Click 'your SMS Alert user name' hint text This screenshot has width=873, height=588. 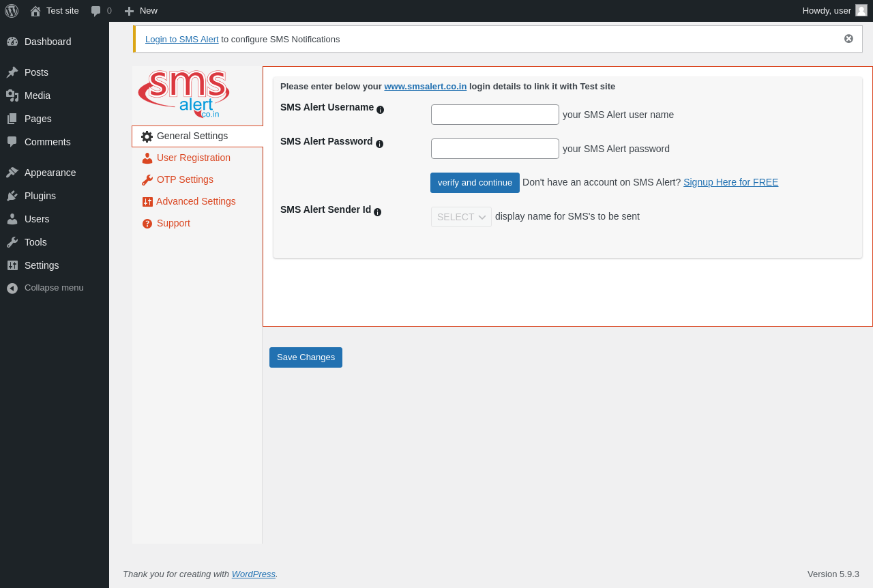pyautogui.click(x=618, y=115)
